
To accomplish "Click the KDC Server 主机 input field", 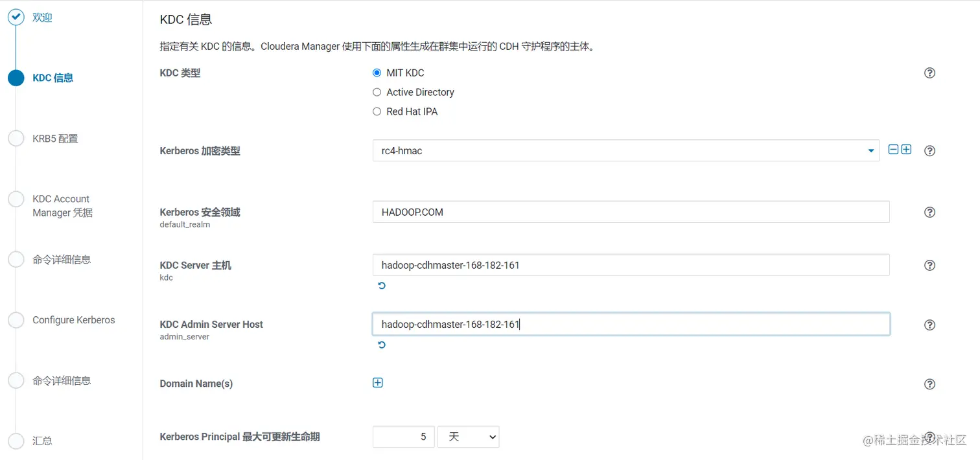I will pos(631,265).
